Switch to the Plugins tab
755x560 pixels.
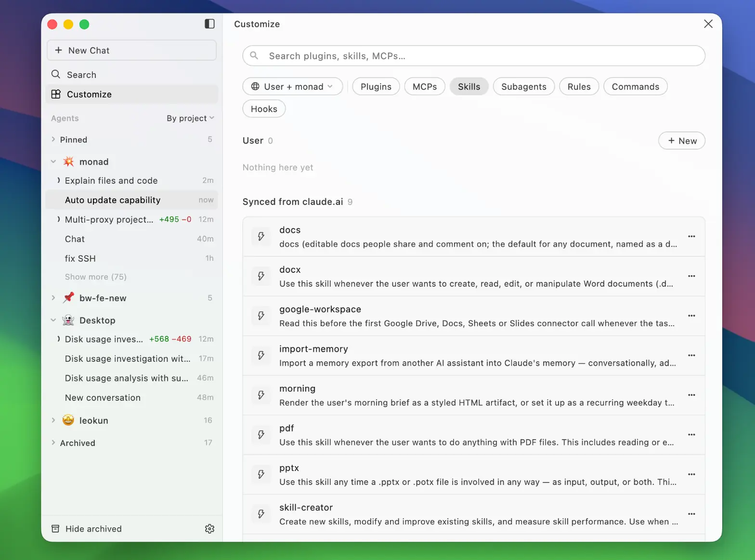pyautogui.click(x=376, y=87)
